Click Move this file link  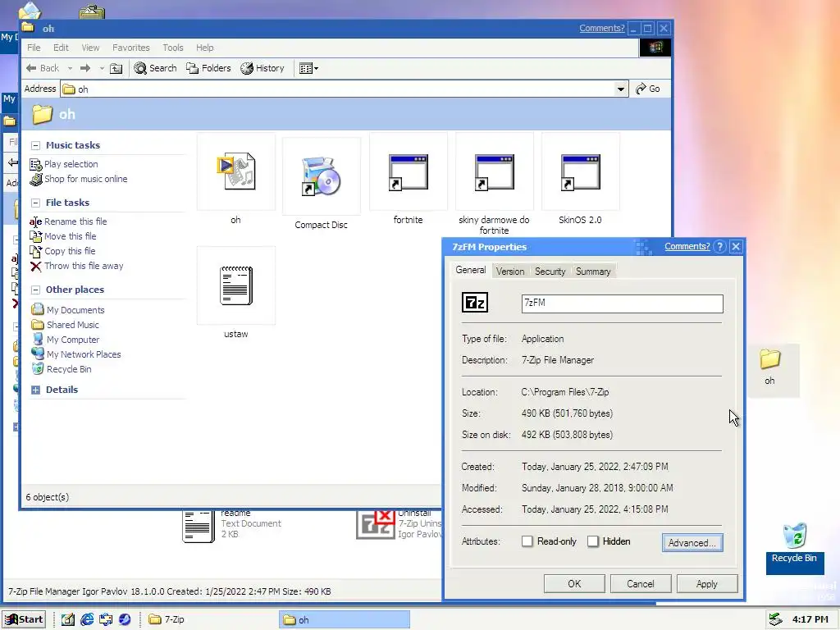tap(71, 236)
